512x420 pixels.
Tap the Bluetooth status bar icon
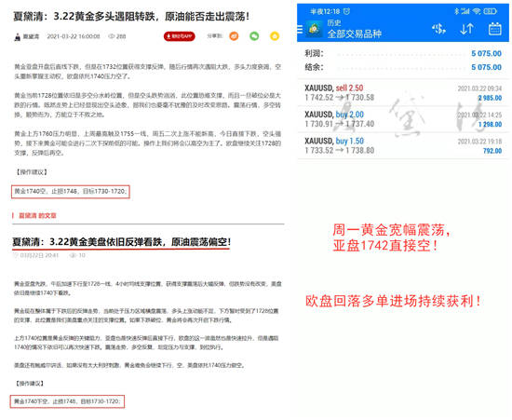456,11
